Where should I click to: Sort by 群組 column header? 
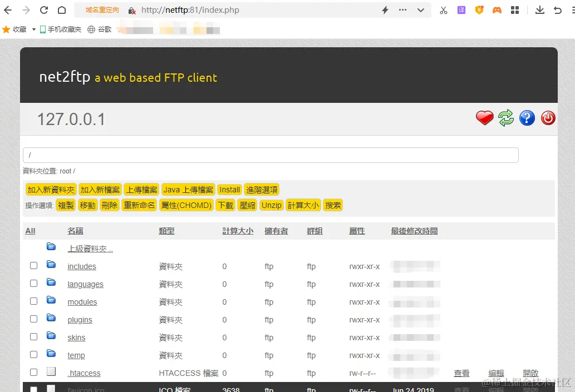[314, 231]
